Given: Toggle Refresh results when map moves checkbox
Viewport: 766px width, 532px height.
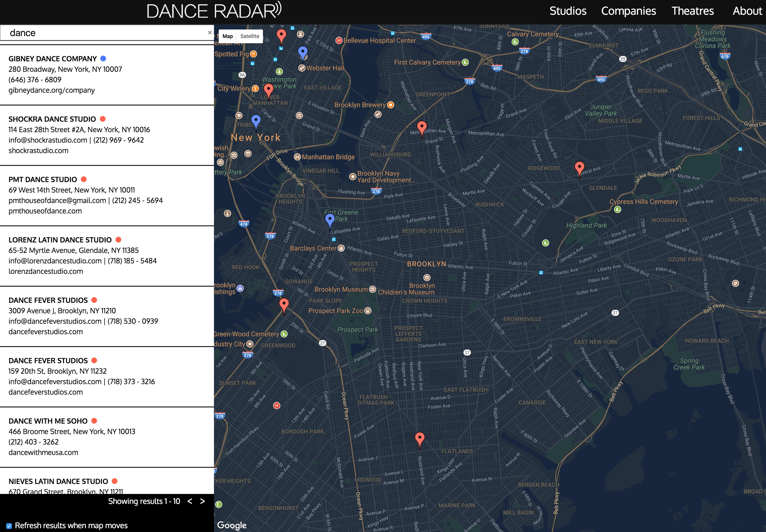Looking at the screenshot, I should click(x=9, y=526).
